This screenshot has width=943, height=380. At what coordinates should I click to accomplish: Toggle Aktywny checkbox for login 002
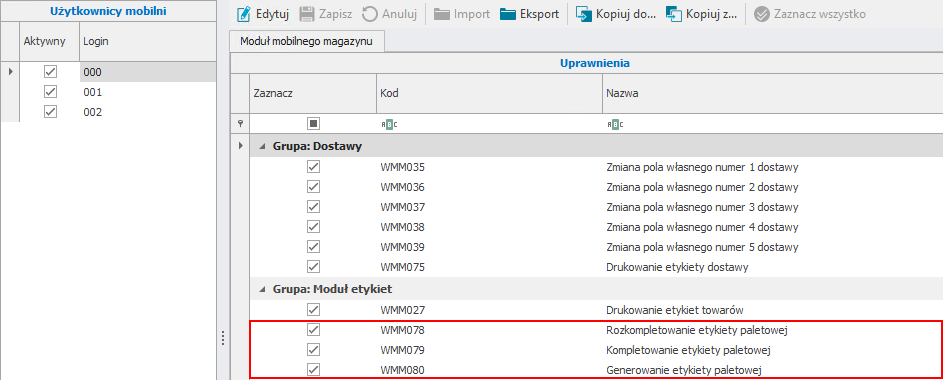click(x=51, y=112)
